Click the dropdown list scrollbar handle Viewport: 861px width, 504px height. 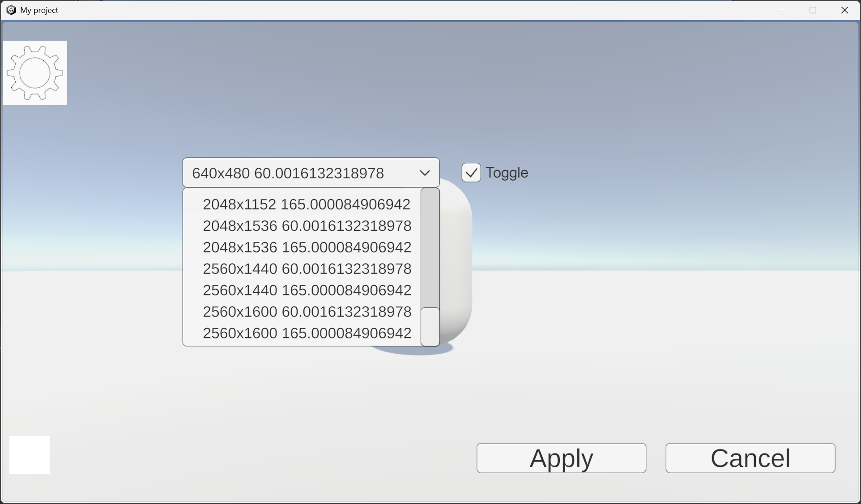coord(430,326)
